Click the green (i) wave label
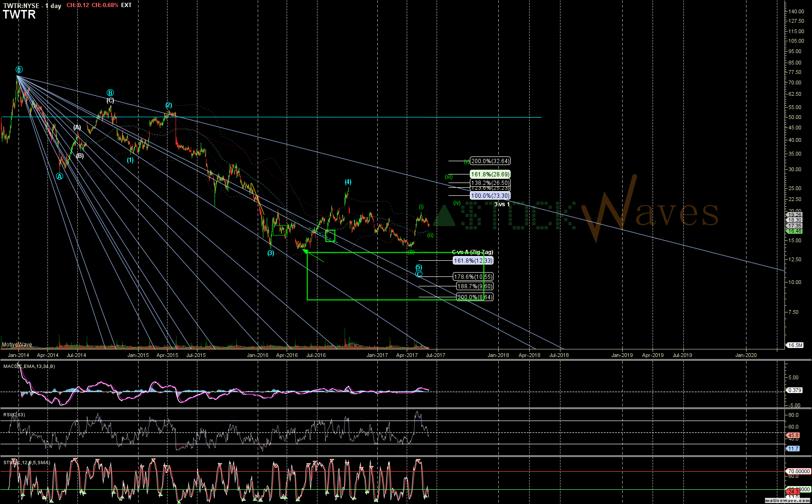Viewport: 812px width, 504px height. coord(421,207)
